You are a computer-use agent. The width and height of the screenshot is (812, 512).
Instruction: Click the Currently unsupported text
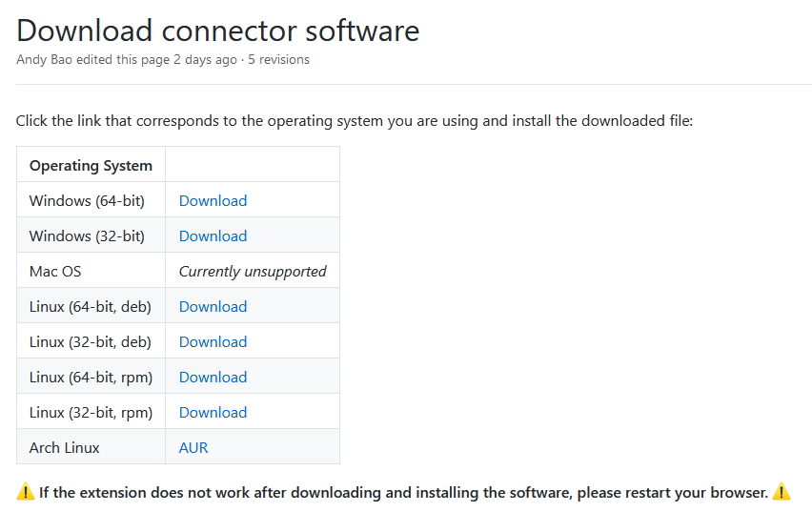pos(253,271)
